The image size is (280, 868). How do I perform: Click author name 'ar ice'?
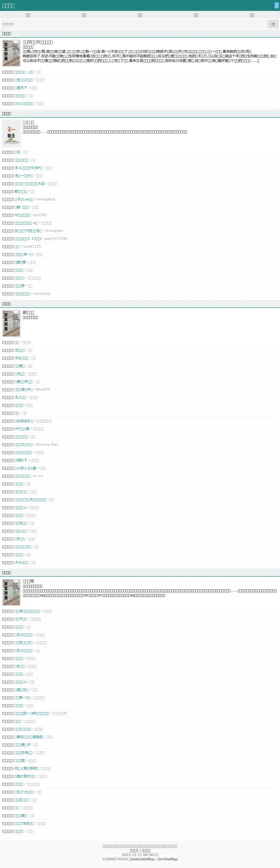pyautogui.click(x=38, y=476)
